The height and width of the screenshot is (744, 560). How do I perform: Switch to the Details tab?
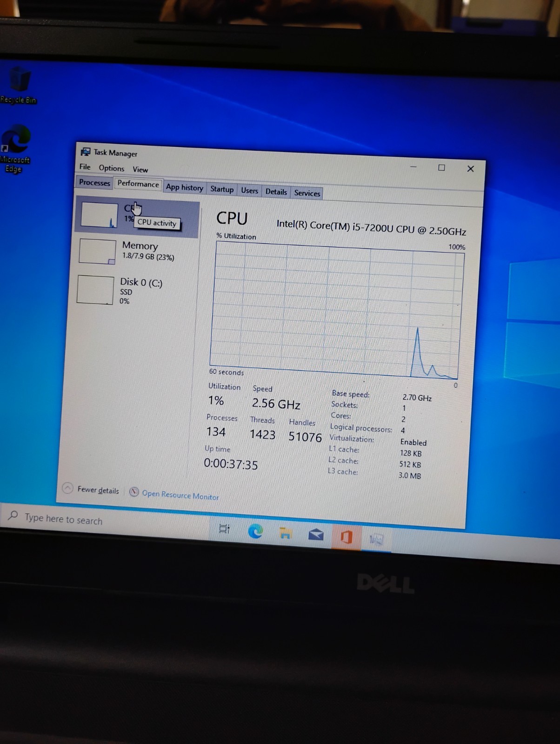coord(276,192)
